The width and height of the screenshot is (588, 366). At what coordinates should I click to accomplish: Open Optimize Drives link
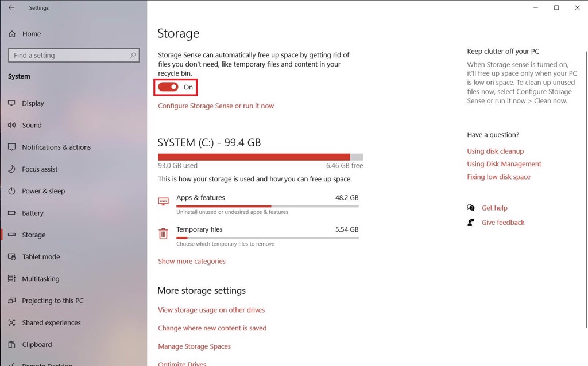click(x=182, y=363)
